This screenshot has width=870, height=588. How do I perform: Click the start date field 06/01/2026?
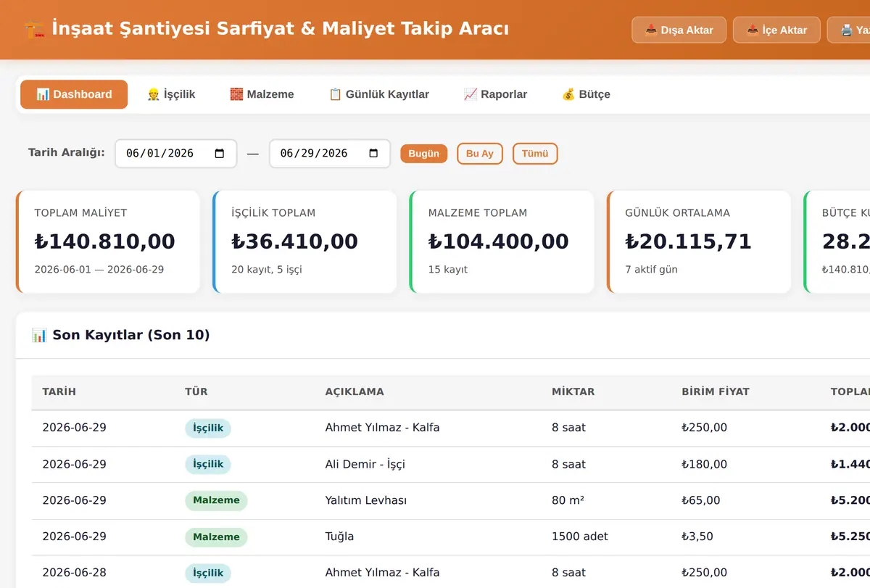tap(176, 154)
